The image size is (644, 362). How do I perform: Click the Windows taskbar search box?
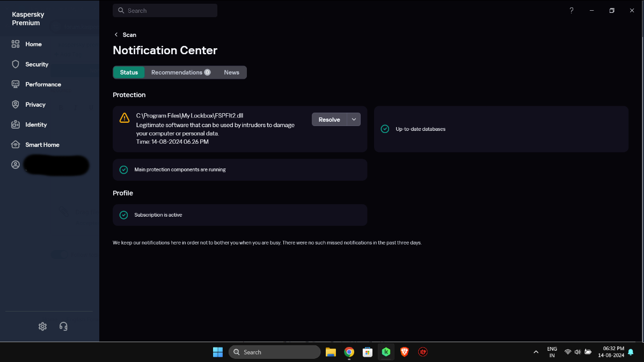pos(275,352)
